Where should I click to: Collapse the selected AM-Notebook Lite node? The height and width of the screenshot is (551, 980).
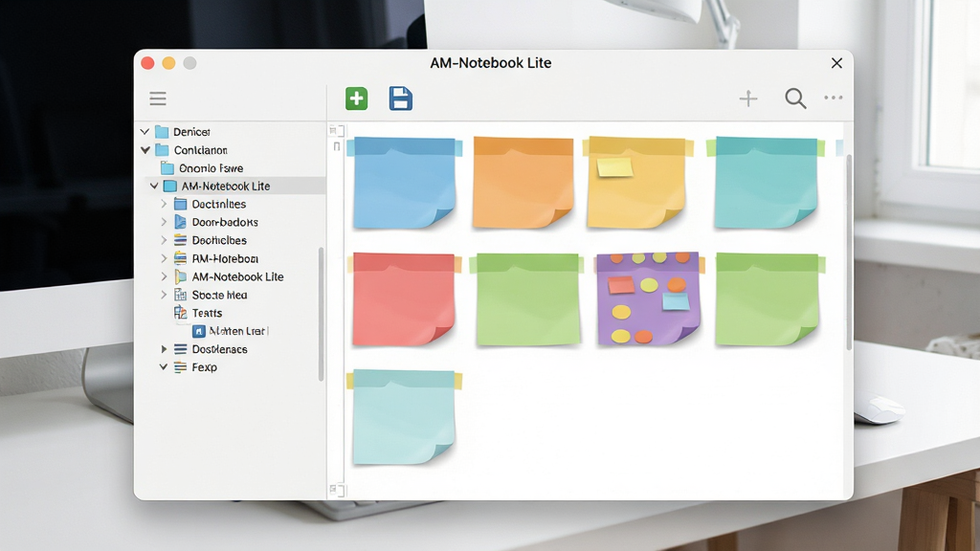coord(154,187)
